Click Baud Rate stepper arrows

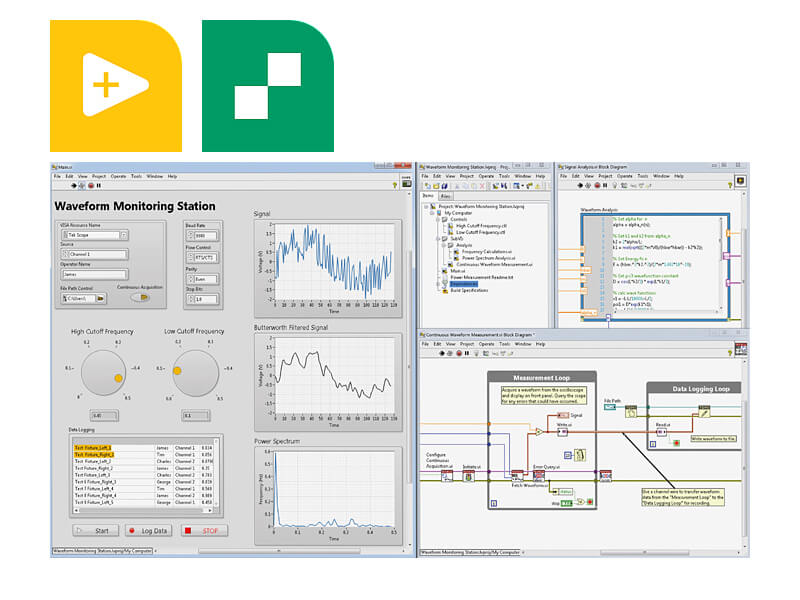[x=191, y=236]
